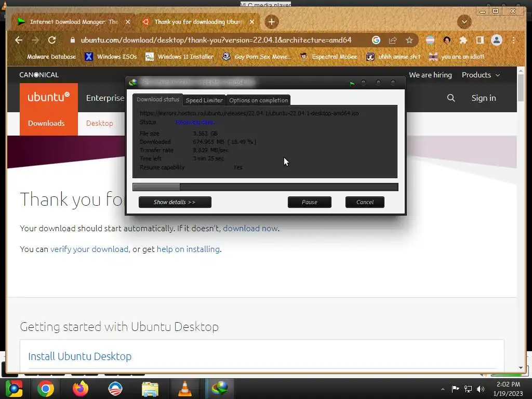The width and height of the screenshot is (532, 399).
Task: Reload the Ubuntu page
Action: [52, 40]
